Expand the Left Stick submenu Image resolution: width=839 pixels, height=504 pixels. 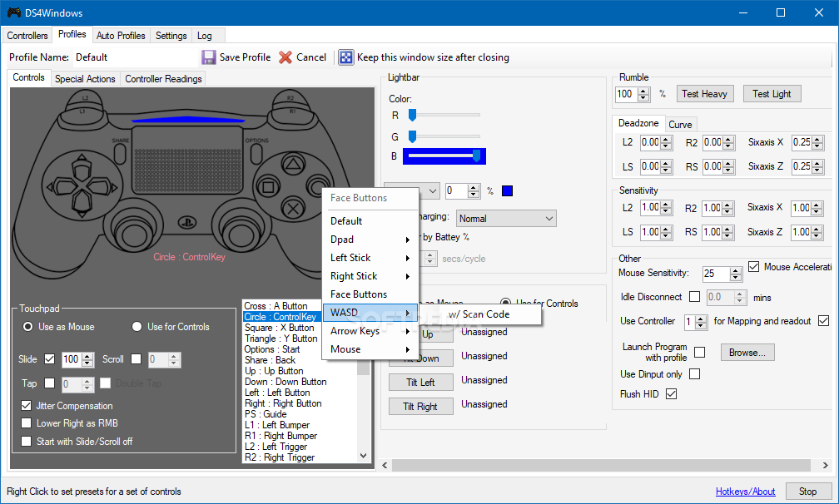tap(370, 258)
